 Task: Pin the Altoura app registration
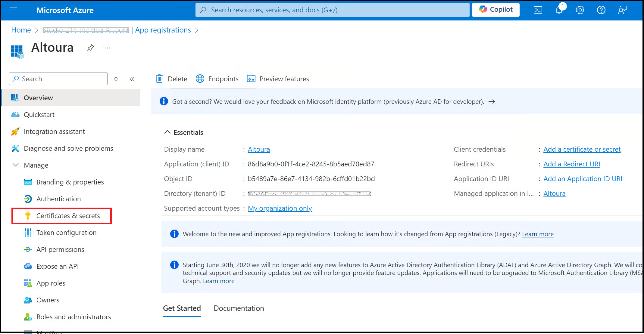(90, 48)
